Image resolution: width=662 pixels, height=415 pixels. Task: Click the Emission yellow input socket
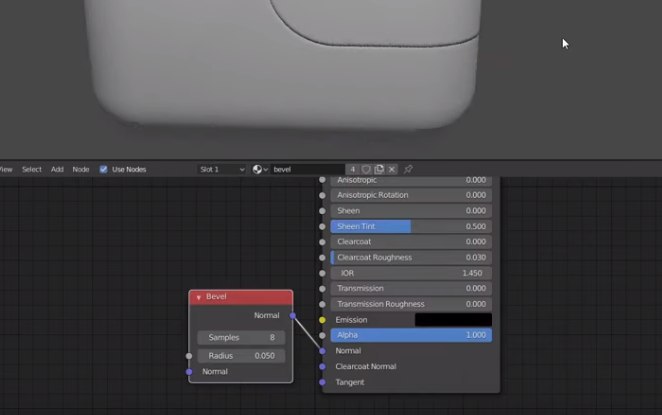[322, 320]
